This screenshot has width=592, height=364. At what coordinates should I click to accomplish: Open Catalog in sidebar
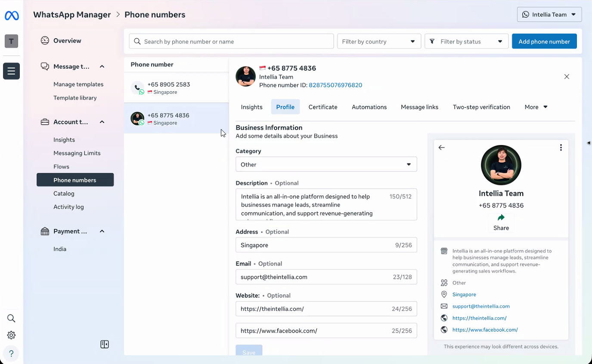click(x=64, y=194)
